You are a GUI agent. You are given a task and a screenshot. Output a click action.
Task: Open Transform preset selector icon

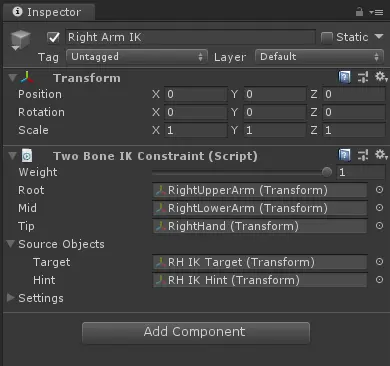tap(363, 77)
